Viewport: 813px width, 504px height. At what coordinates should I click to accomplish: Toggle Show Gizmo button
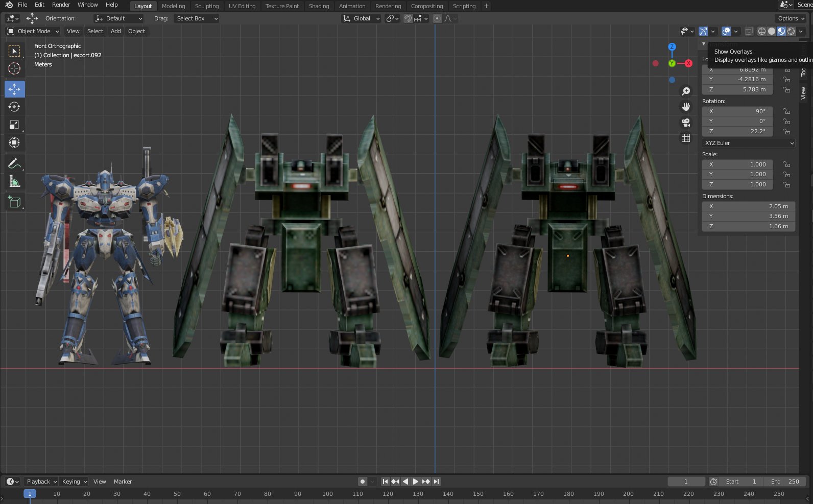pyautogui.click(x=703, y=31)
